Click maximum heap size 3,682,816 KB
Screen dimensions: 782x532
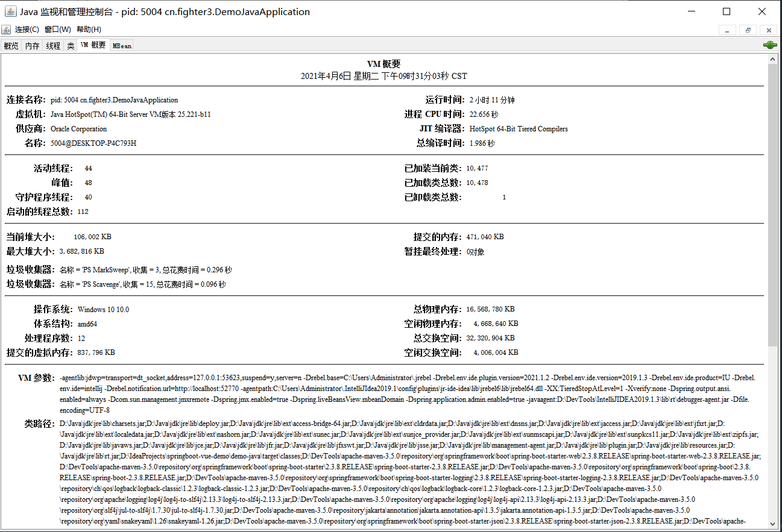tap(81, 252)
